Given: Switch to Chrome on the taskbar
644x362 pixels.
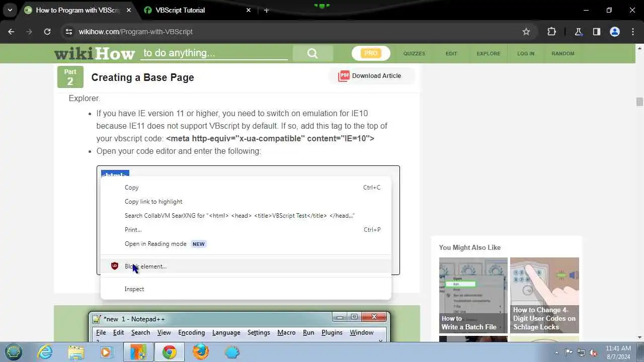Looking at the screenshot, I should [170, 352].
